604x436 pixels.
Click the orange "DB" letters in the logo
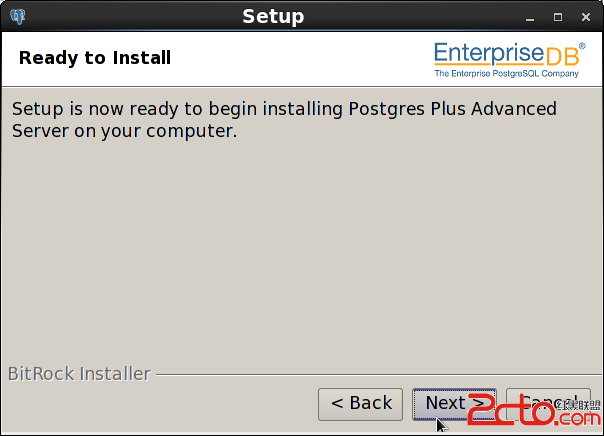tap(562, 57)
